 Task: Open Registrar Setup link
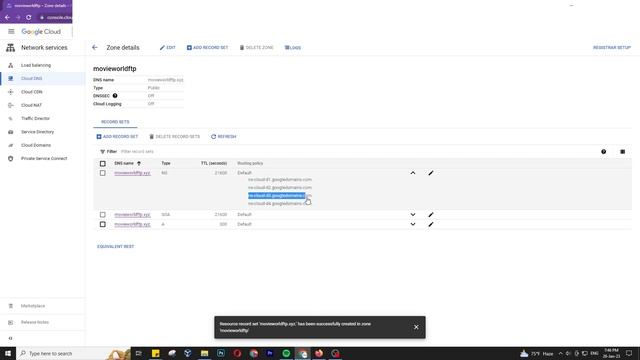click(612, 48)
